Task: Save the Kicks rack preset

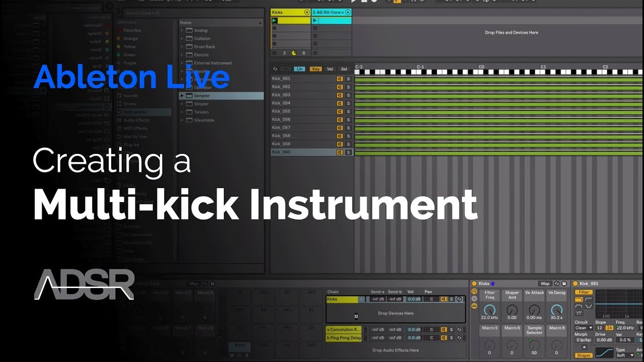Action: click(564, 284)
